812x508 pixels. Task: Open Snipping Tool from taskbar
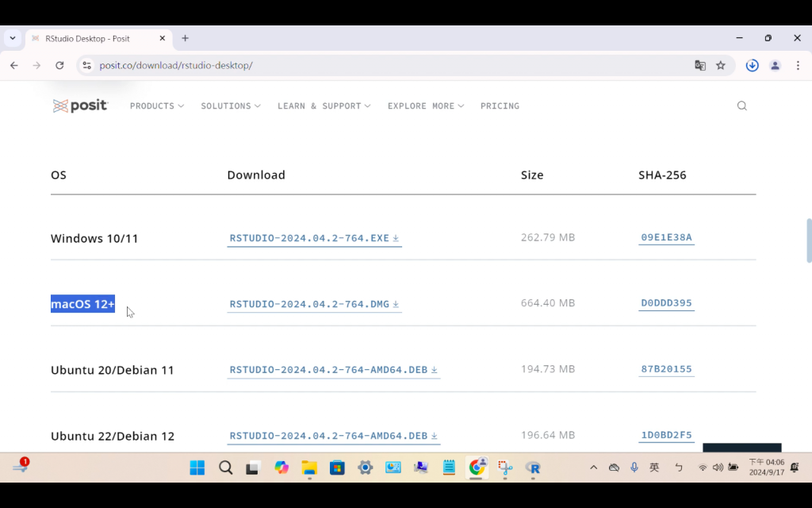point(505,468)
